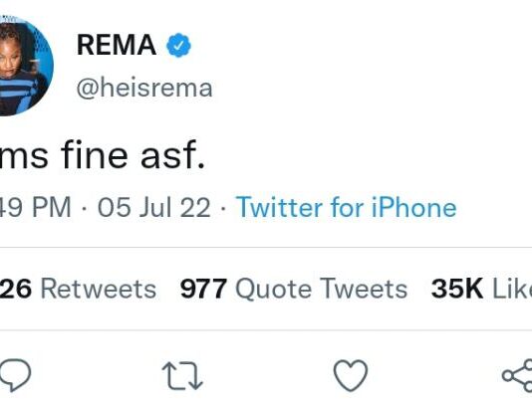
Task: Show the 35K Likes list
Action: coord(481,289)
